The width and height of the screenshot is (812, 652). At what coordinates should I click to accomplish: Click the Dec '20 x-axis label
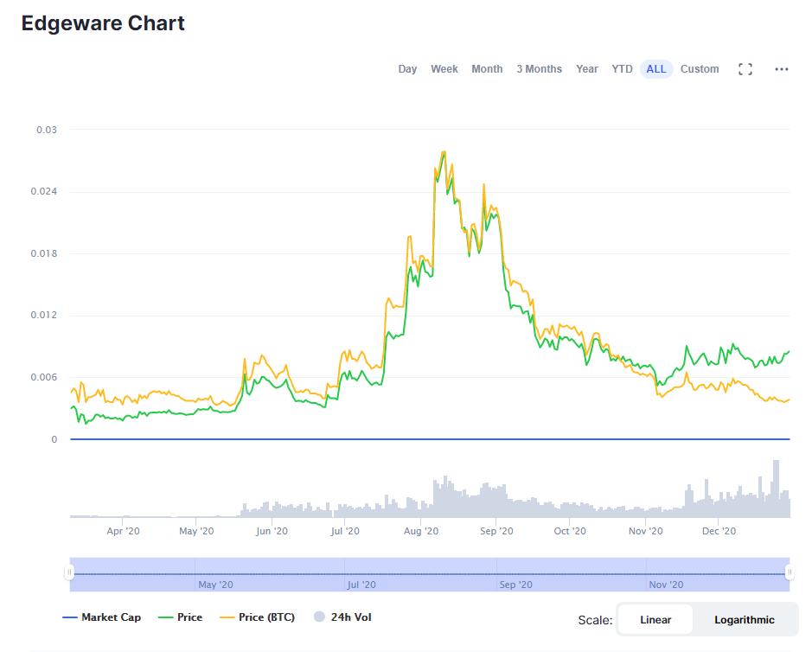tap(719, 531)
